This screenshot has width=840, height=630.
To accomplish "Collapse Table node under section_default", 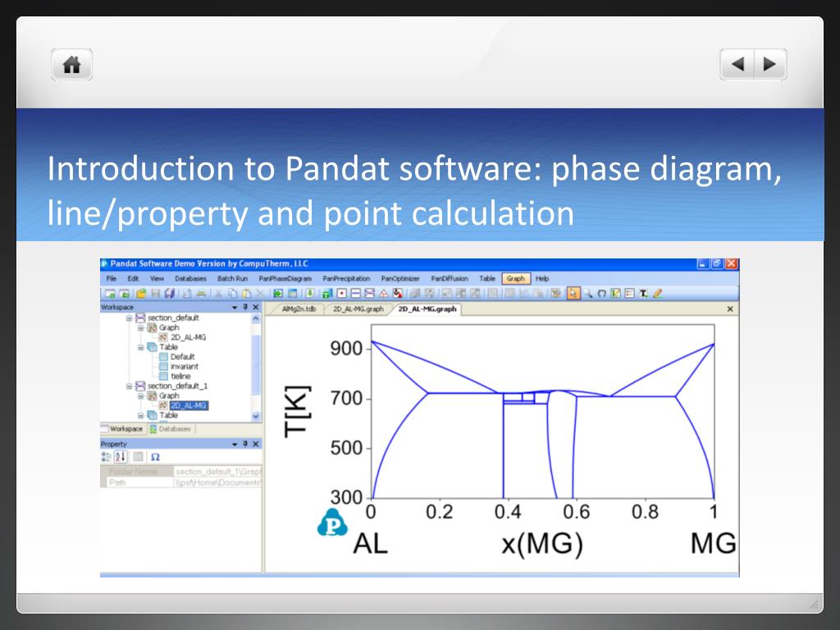I will click(x=141, y=347).
